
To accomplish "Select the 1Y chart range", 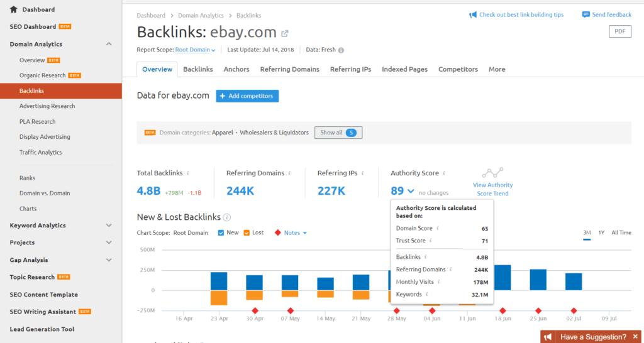I will click(601, 232).
